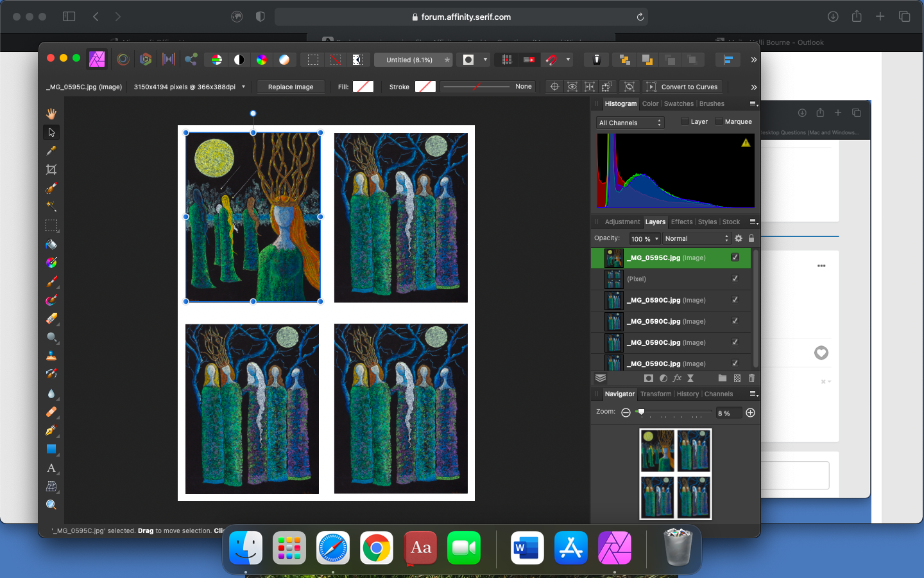Image resolution: width=924 pixels, height=578 pixels.
Task: Click the zoom in plus button in Navigator
Action: click(x=750, y=412)
